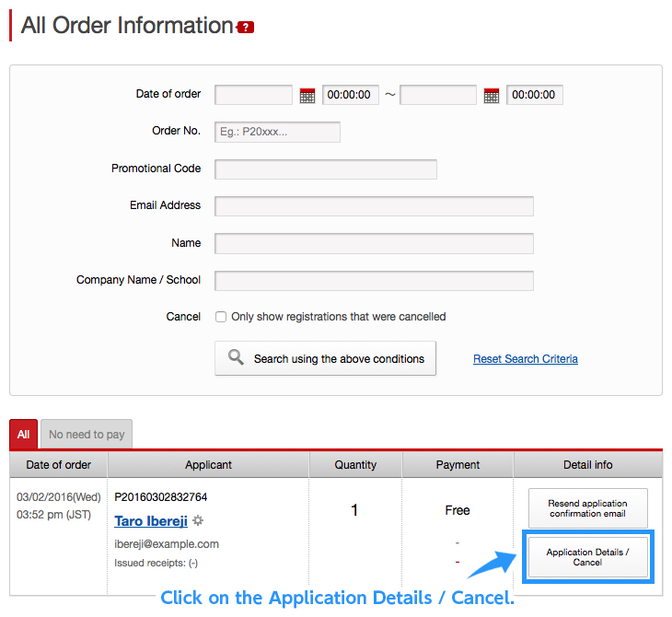Click the All Order Information heading

127,25
